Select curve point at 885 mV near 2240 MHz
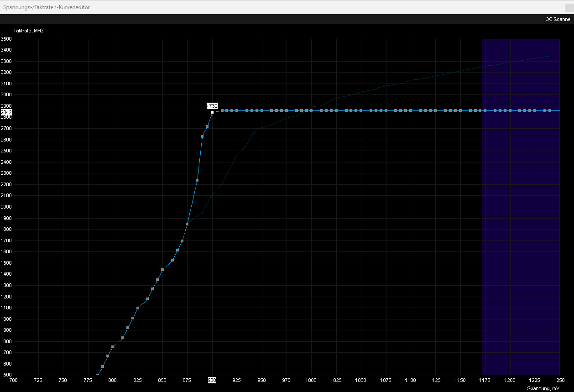 [x=197, y=180]
